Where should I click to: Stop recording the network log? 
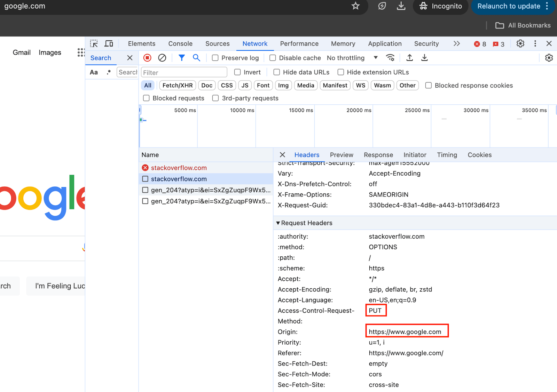(147, 58)
